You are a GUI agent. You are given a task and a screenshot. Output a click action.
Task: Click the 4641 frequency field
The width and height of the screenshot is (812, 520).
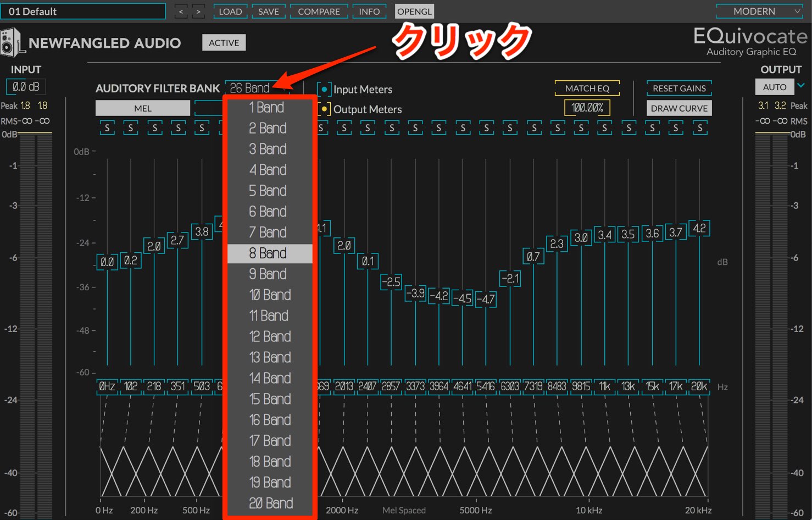pyautogui.click(x=463, y=386)
